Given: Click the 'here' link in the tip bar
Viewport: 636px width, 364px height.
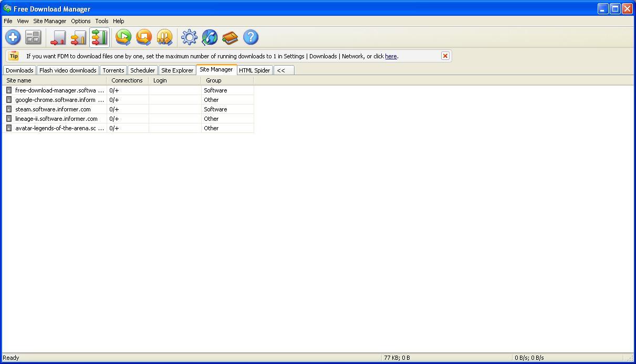Looking at the screenshot, I should coord(391,56).
